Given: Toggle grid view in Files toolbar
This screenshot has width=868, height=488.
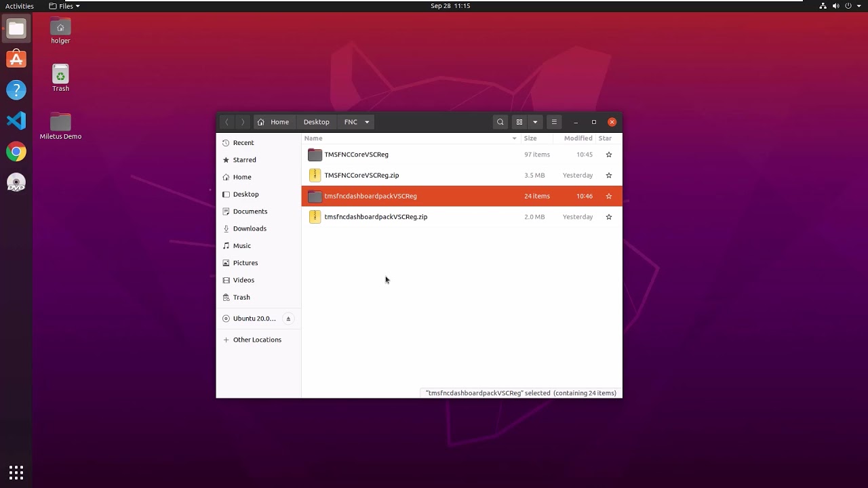Looking at the screenshot, I should point(519,122).
